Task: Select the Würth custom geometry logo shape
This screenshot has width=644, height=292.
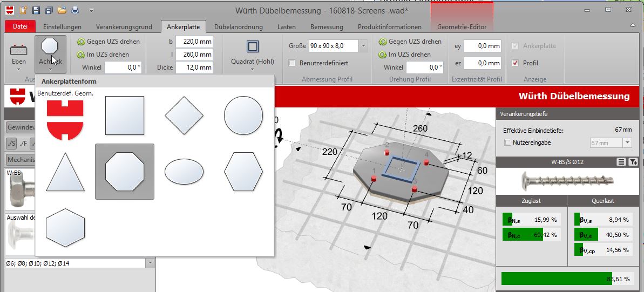Action: (65, 120)
